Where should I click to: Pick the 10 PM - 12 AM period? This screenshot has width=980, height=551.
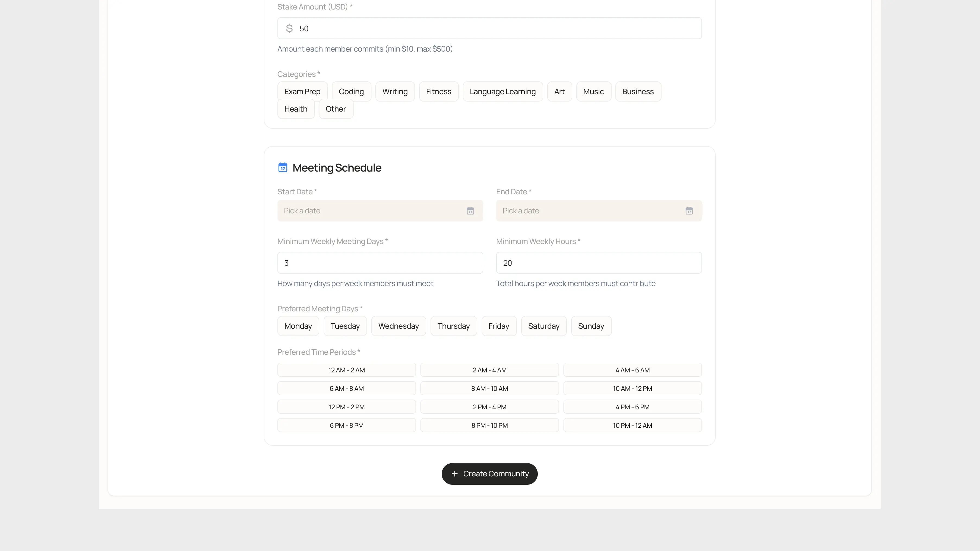click(x=632, y=426)
